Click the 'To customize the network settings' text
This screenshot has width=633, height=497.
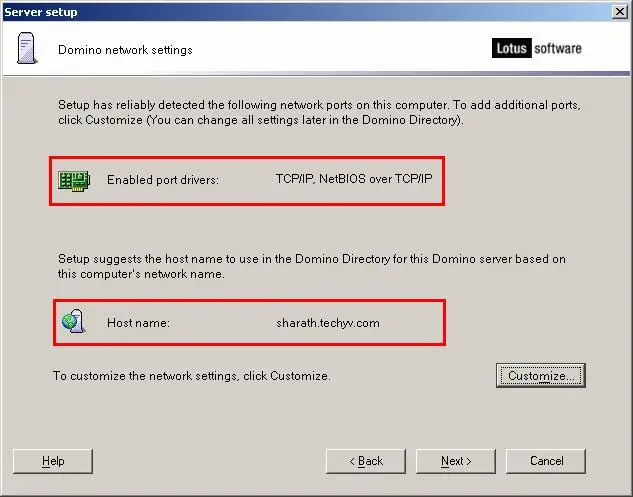[192, 376]
